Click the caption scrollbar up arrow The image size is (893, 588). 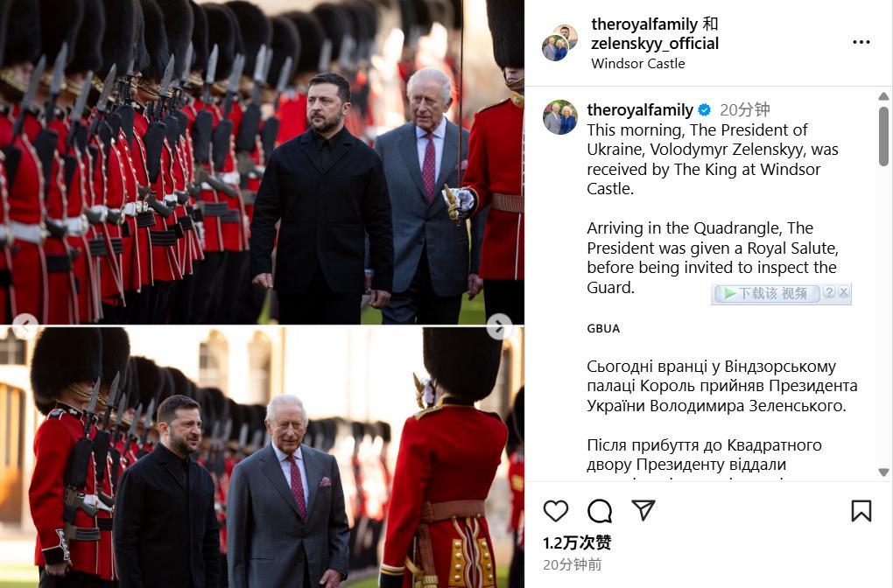click(883, 95)
